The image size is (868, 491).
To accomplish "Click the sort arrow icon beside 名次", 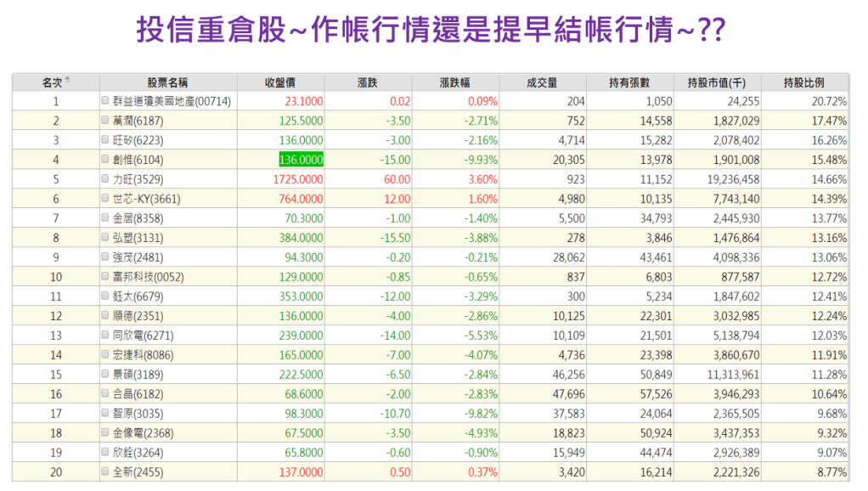I will click(68, 81).
